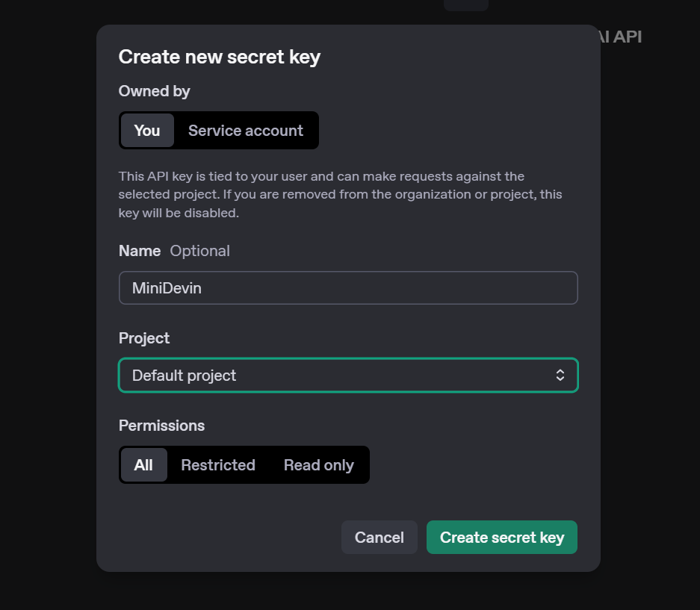Click the Project dropdown chevron arrows icon

(x=560, y=376)
